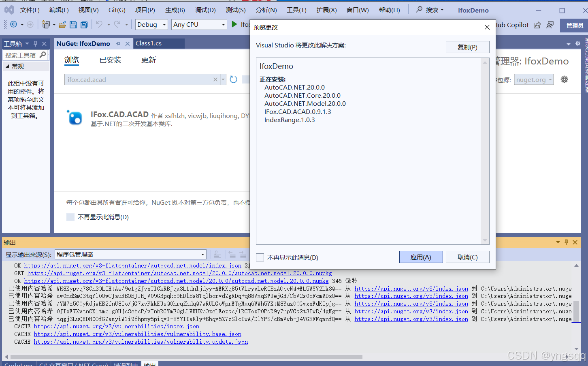Click the new project icon in toolbar
Viewport: 588px width, 366px height.
click(46, 25)
